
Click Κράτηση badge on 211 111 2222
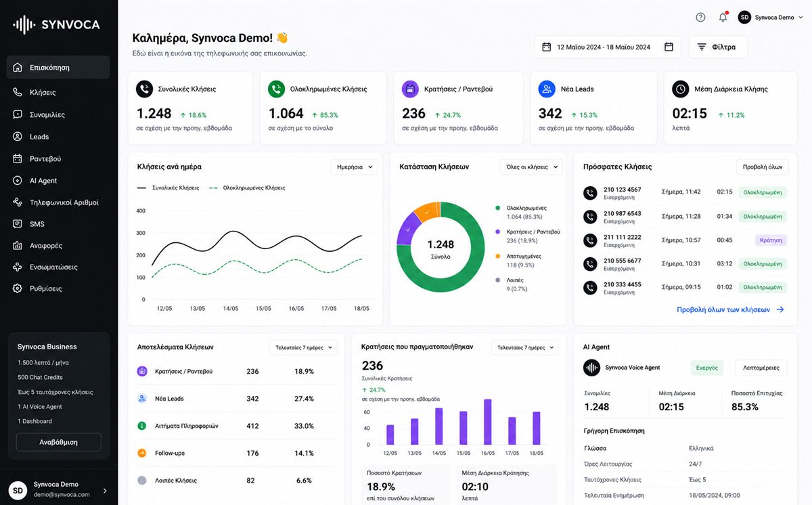click(771, 240)
